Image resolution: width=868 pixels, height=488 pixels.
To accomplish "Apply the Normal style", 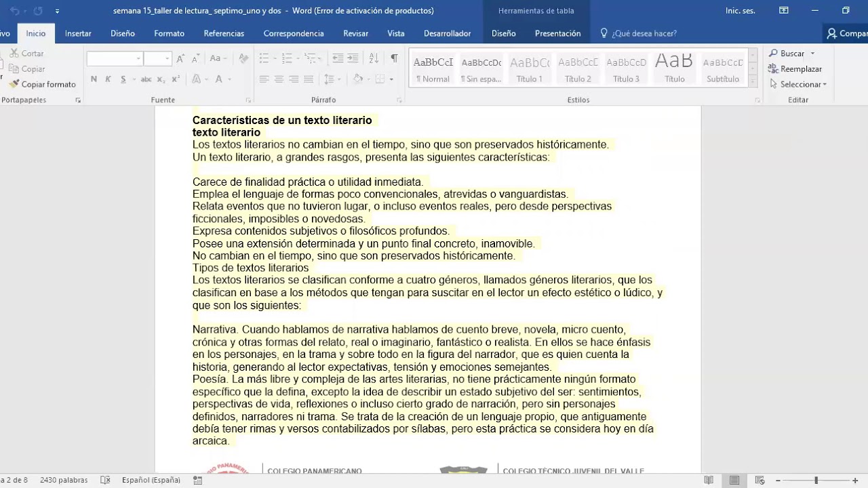I will click(x=433, y=69).
